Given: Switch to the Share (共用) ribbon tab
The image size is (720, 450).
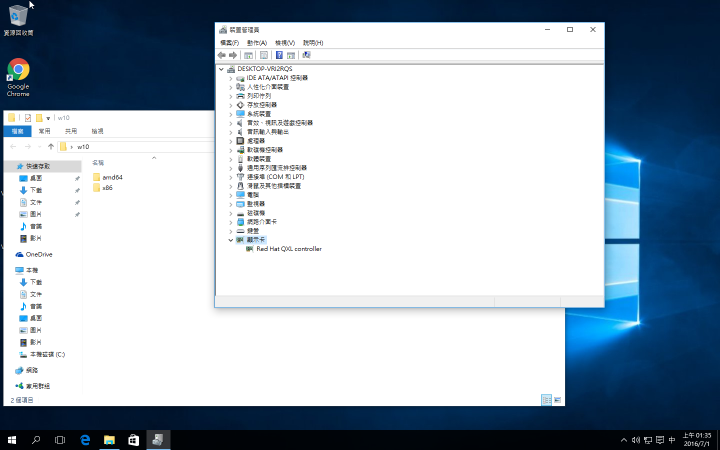Looking at the screenshot, I should click(71, 131).
